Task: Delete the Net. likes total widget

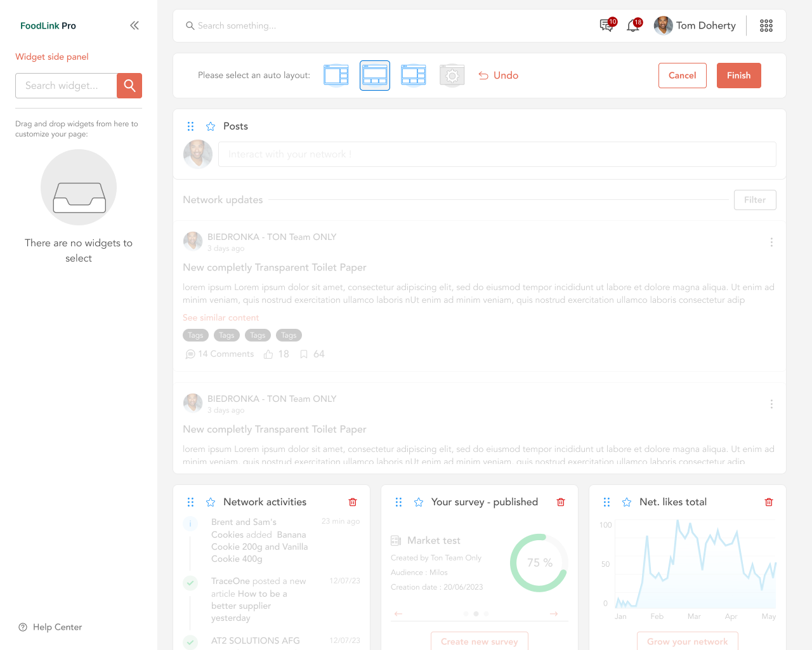Action: tap(769, 502)
